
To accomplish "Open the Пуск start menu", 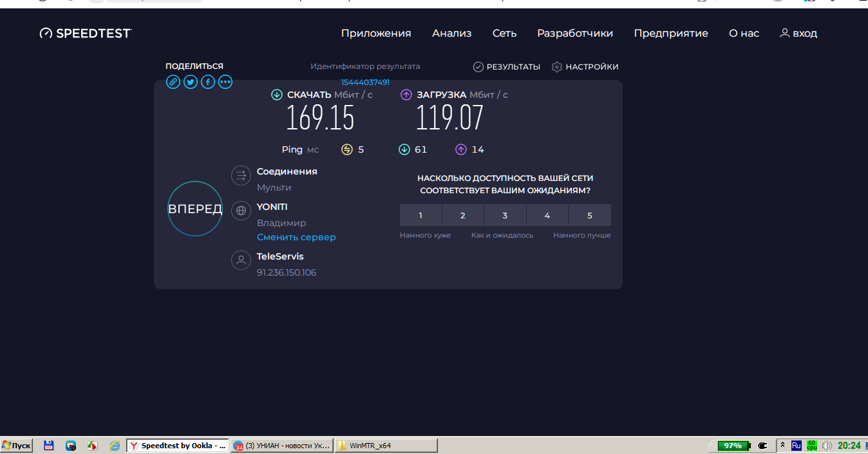I will pyautogui.click(x=17, y=446).
